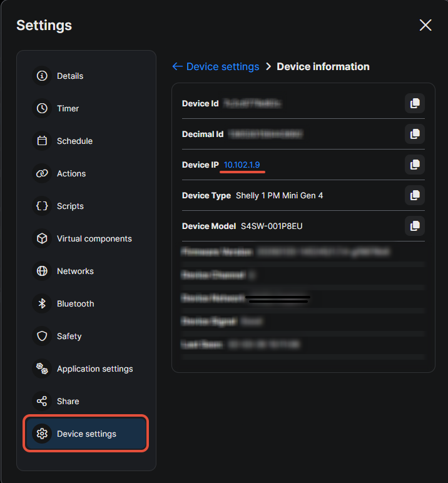448x483 pixels.
Task: Open Application settings
Action: (94, 369)
